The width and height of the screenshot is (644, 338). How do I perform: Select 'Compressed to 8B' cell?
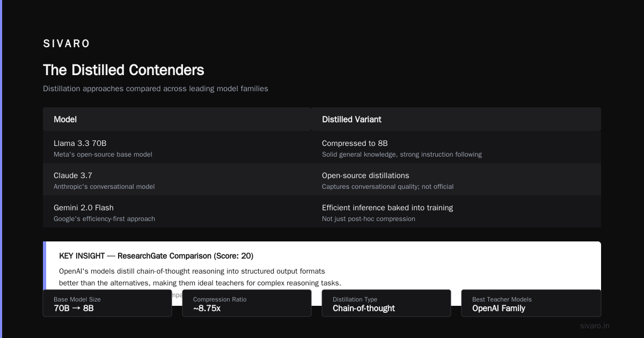(x=355, y=143)
